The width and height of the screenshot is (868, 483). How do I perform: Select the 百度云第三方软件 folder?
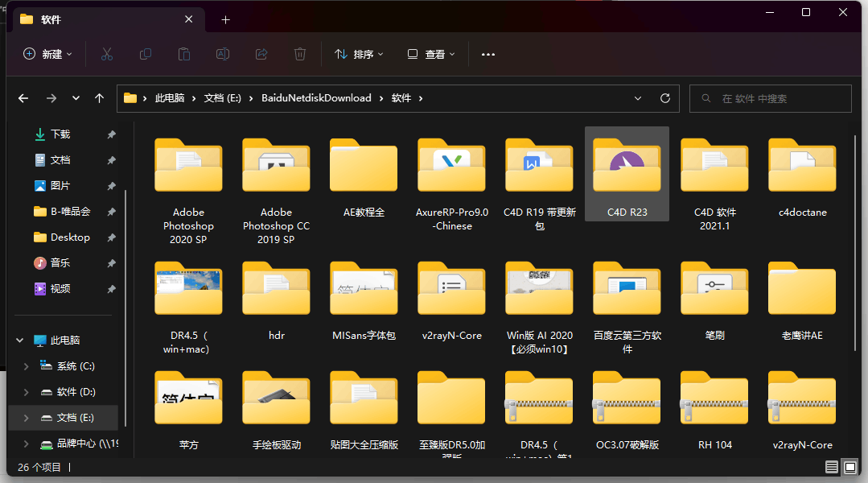[627, 308]
